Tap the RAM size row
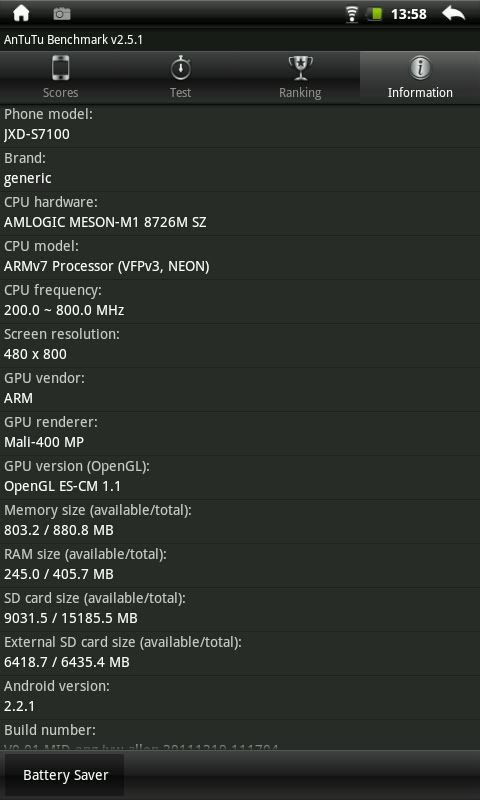The image size is (480, 800). [x=240, y=565]
